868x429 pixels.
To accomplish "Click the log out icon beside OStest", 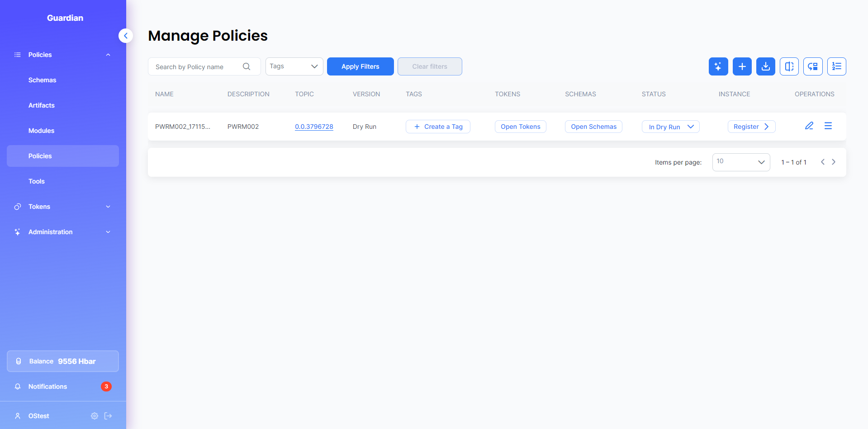I will (x=108, y=416).
